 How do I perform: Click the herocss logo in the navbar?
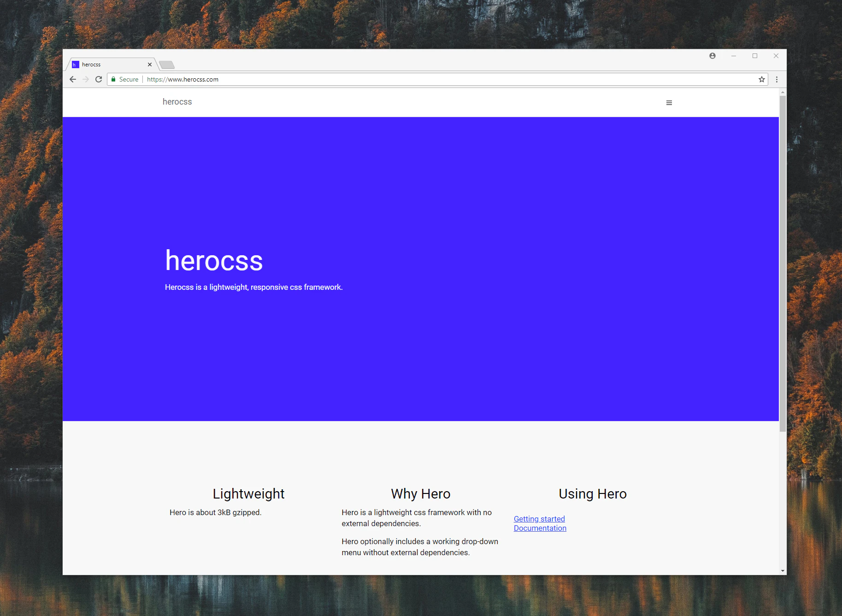(177, 102)
